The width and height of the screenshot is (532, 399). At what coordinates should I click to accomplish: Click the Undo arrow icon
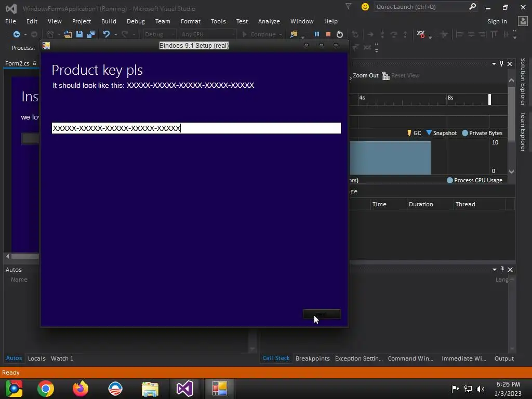(107, 34)
